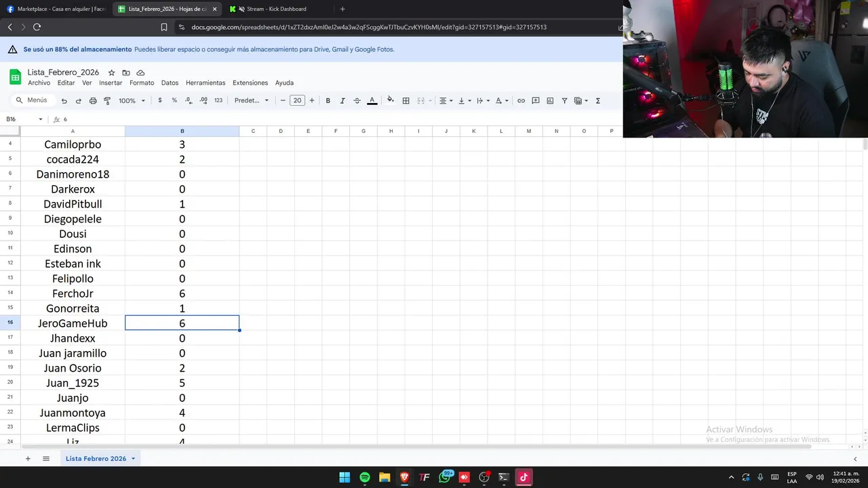Screen dimensions: 868x488
Task: Open the zoom 100% dropdown
Action: 132,100
